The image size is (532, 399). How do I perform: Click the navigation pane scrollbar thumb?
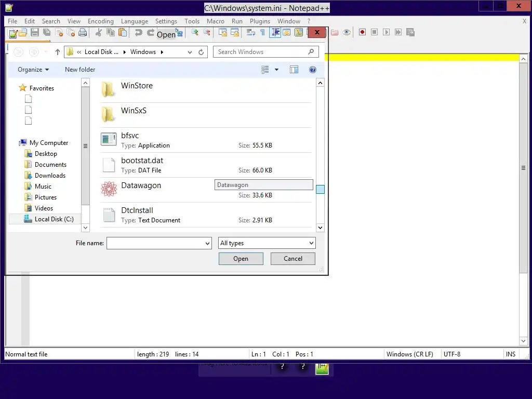(86, 146)
